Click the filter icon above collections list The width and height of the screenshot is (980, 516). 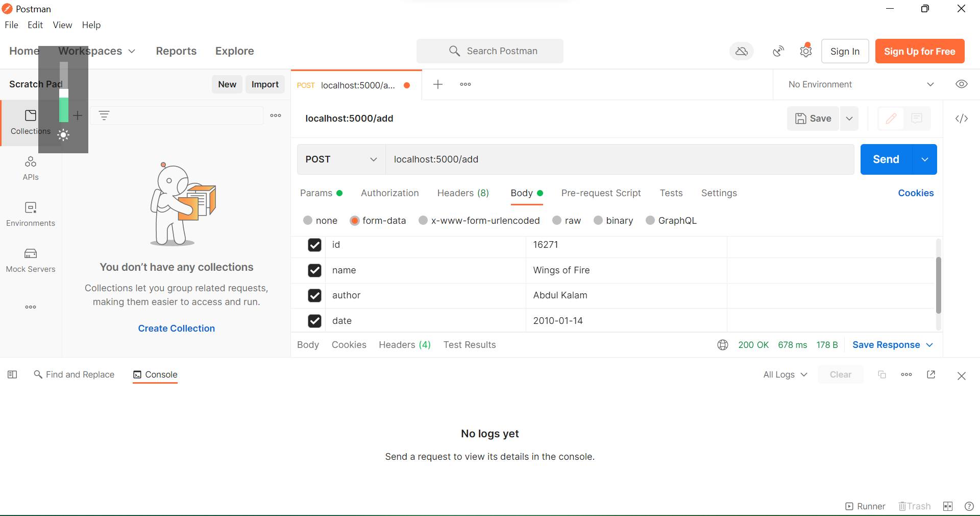(x=105, y=115)
